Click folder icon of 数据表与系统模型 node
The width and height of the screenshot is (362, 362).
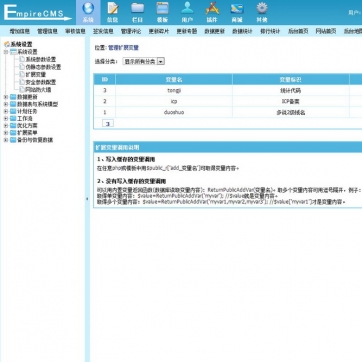point(13,104)
